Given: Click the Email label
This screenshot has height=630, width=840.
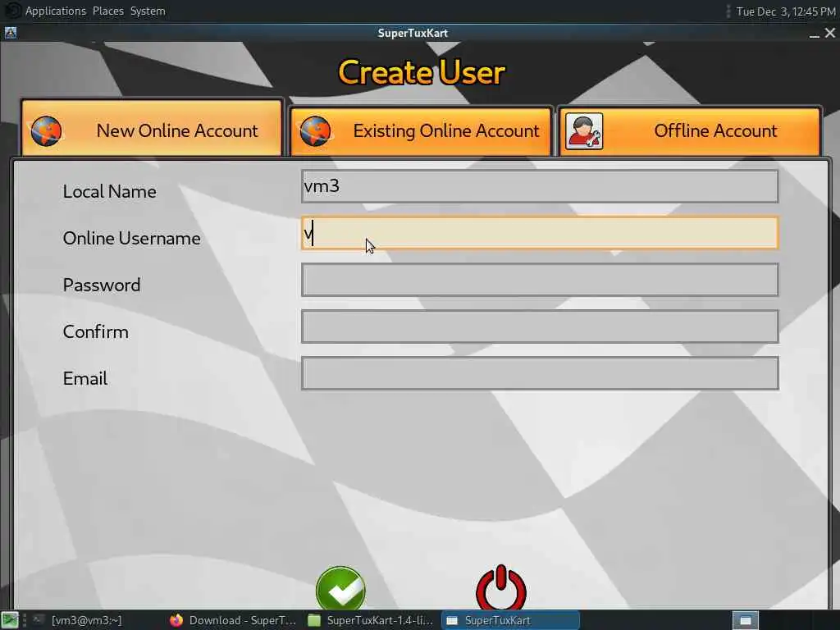Looking at the screenshot, I should click(x=84, y=378).
